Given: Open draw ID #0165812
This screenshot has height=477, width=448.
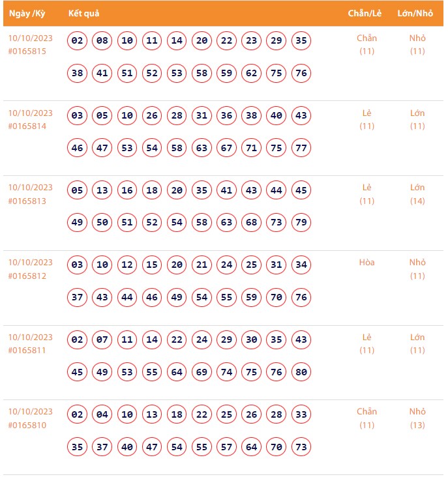Looking at the screenshot, I should click(27, 276).
